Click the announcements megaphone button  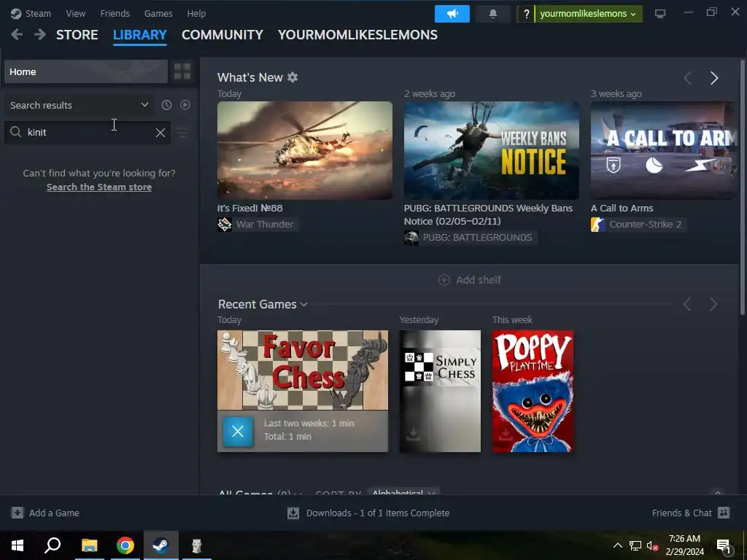pos(452,14)
